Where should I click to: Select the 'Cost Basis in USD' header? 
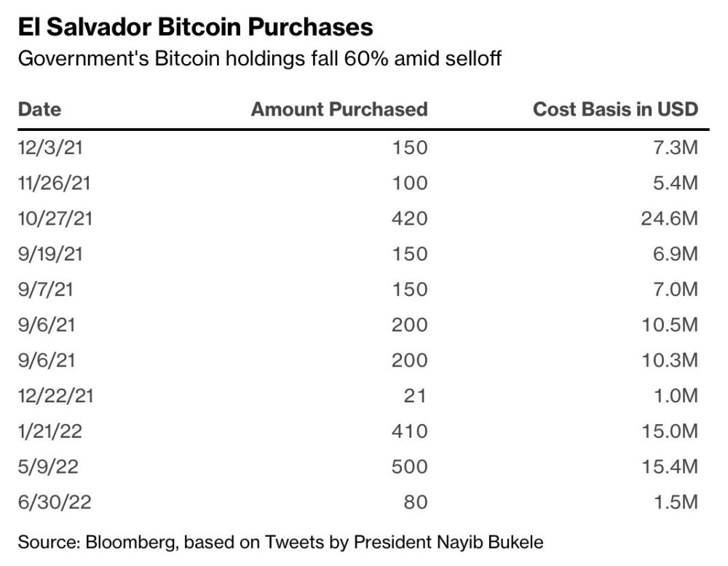pos(615,110)
